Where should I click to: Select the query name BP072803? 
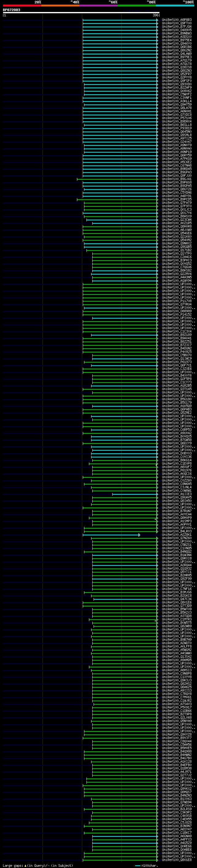pyautogui.click(x=11, y=10)
